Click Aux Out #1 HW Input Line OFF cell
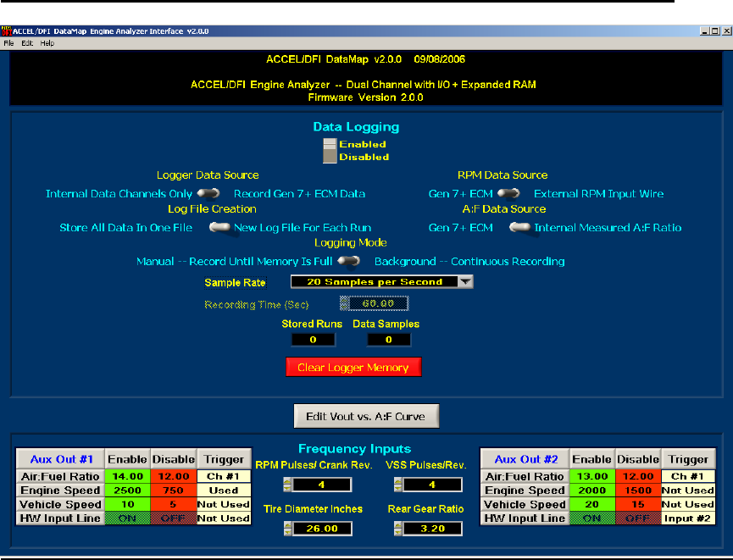 tap(174, 518)
